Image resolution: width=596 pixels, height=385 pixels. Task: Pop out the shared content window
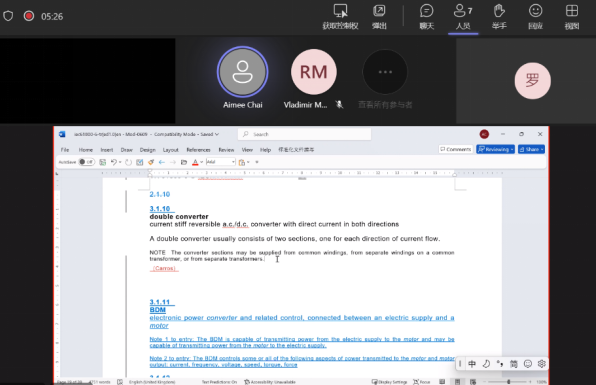click(379, 16)
